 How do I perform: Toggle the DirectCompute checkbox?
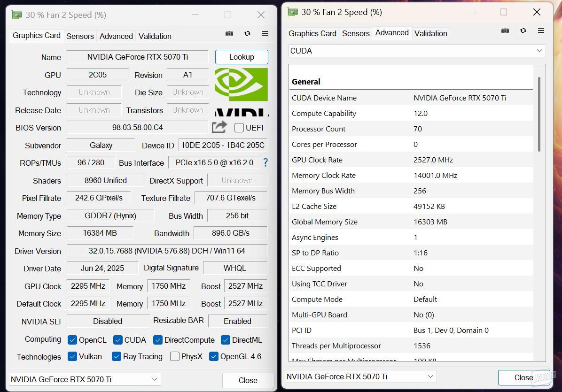click(158, 340)
